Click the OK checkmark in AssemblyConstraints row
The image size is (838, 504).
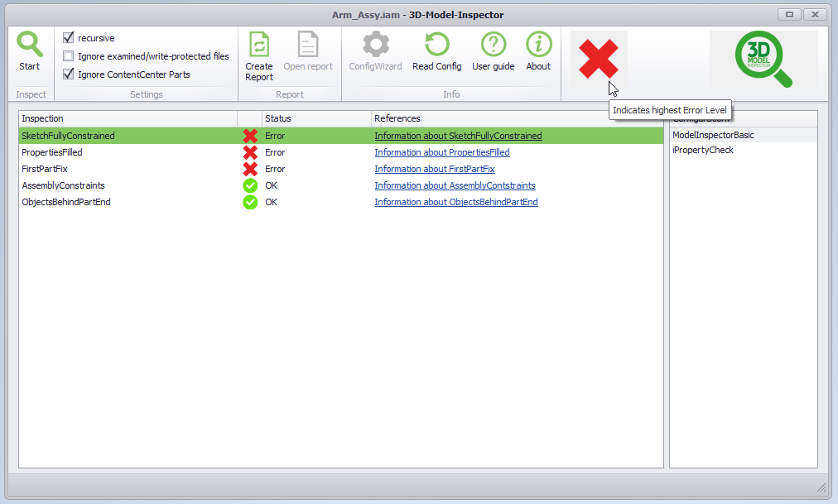pyautogui.click(x=250, y=186)
